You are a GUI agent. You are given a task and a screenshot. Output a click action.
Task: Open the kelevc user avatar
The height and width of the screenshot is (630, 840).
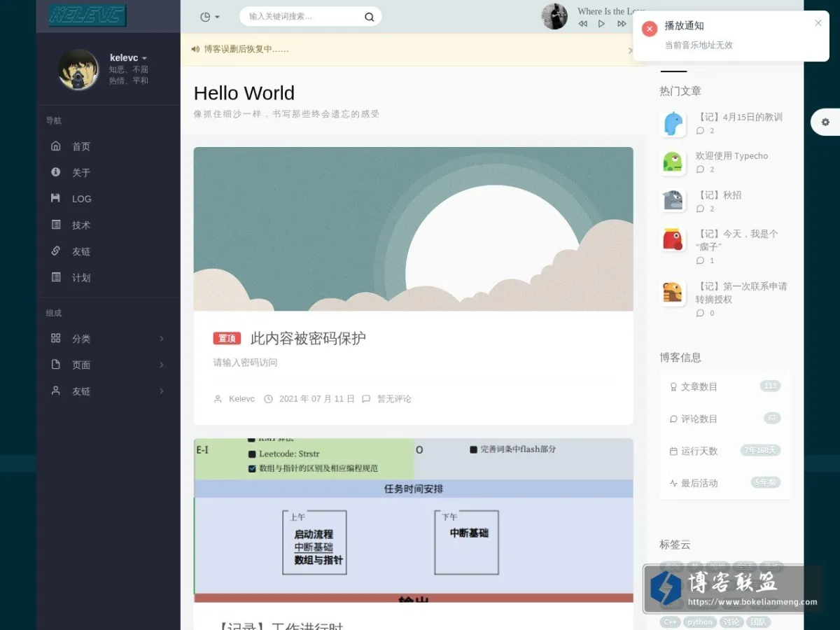coord(78,69)
